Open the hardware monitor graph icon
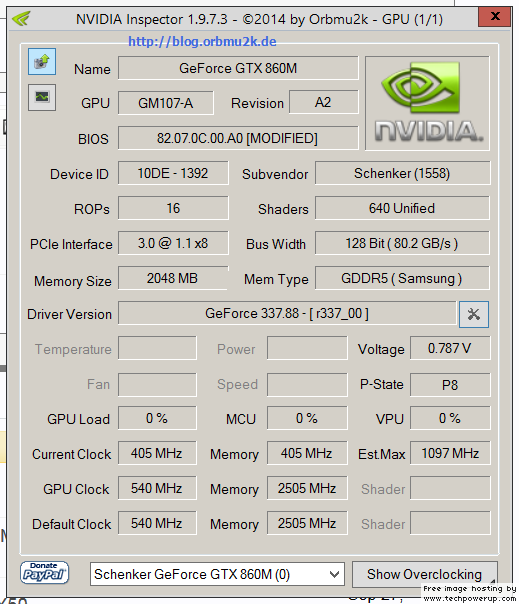 (x=42, y=97)
